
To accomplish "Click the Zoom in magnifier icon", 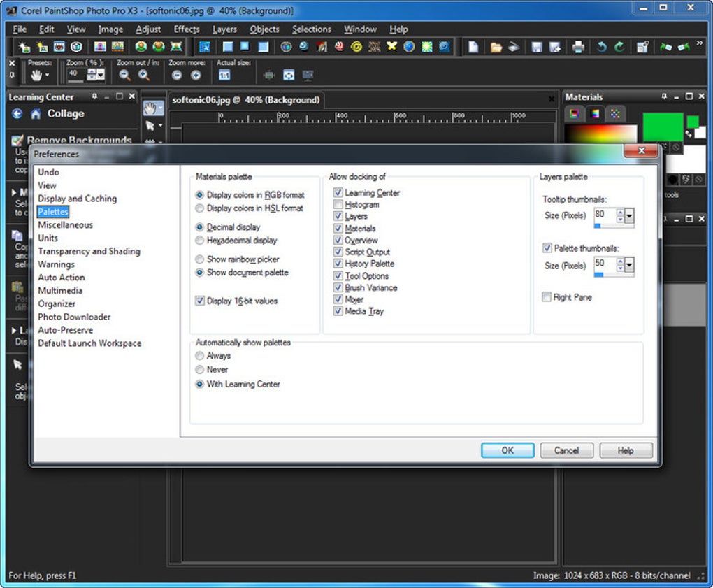I will click(x=144, y=76).
